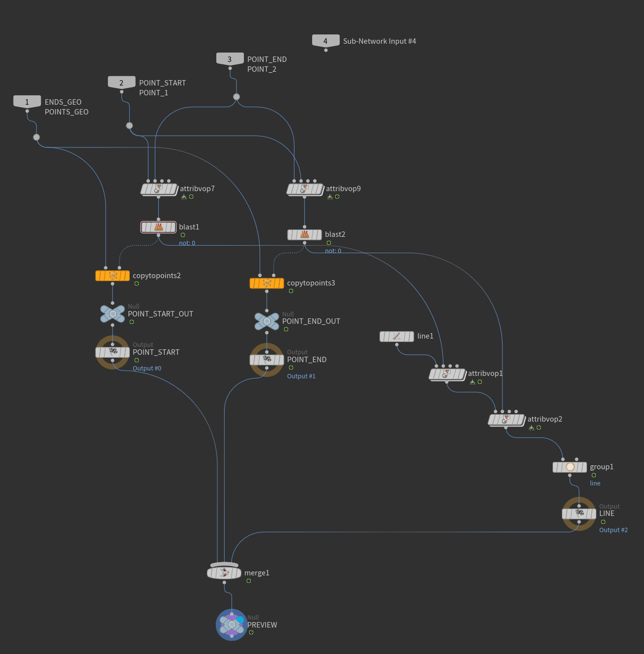
Task: Click the blast1 node icon
Action: [158, 227]
